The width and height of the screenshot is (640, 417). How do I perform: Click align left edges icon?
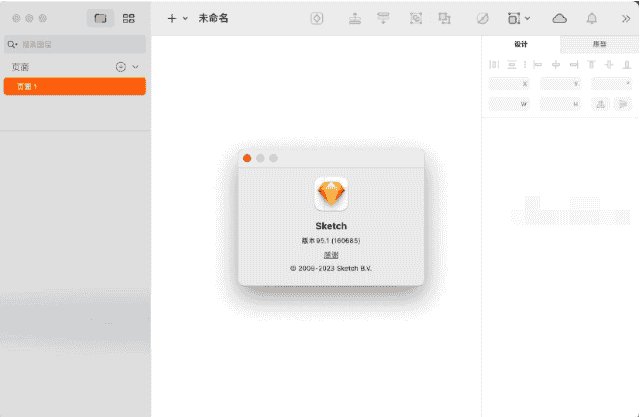pyautogui.click(x=538, y=64)
